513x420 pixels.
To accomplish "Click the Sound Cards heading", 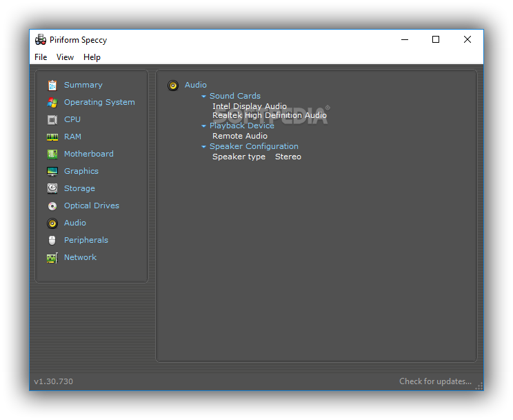I will pos(235,97).
